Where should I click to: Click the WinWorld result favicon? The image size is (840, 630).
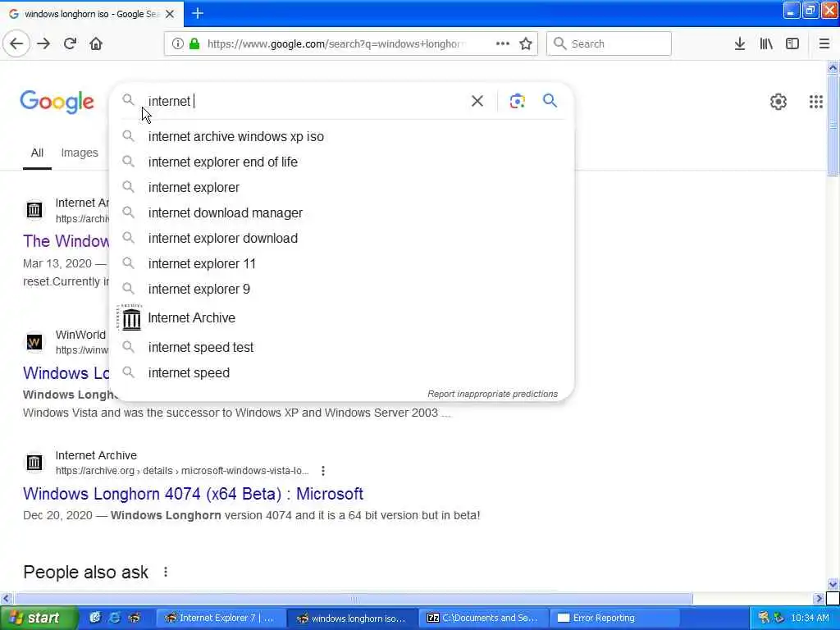(x=34, y=342)
